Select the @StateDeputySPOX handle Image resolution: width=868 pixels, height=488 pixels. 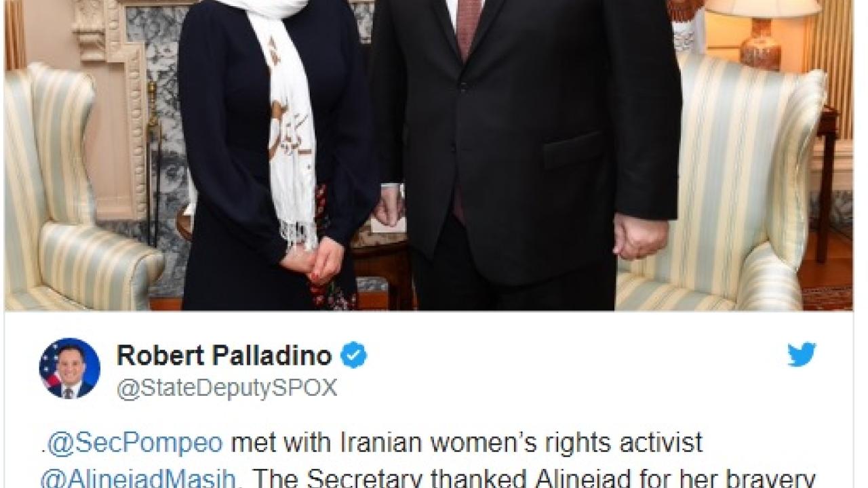[226, 388]
